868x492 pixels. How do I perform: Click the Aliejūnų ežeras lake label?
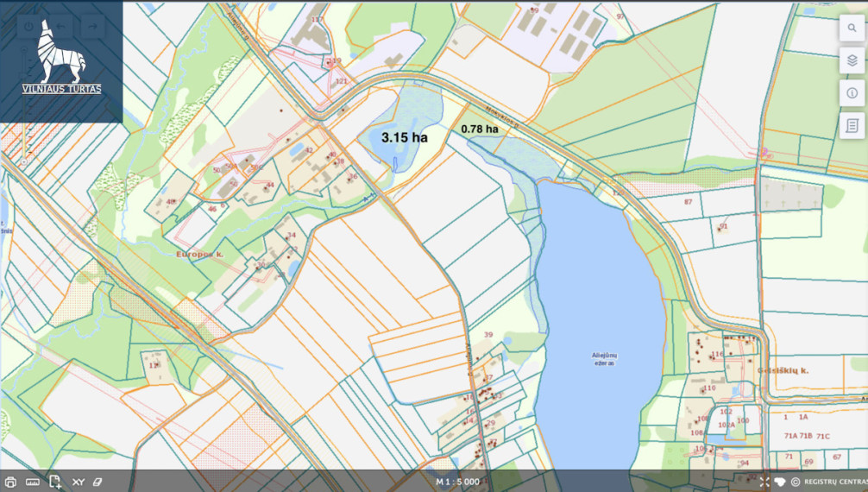(604, 358)
